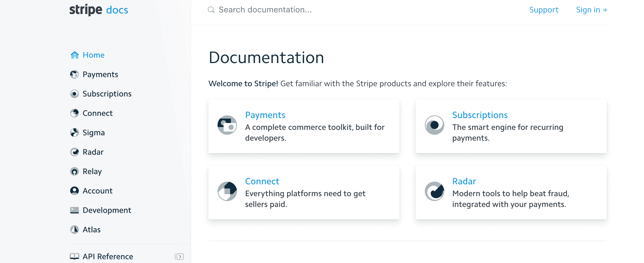Click the Atlas icon in the sidebar

(74, 230)
